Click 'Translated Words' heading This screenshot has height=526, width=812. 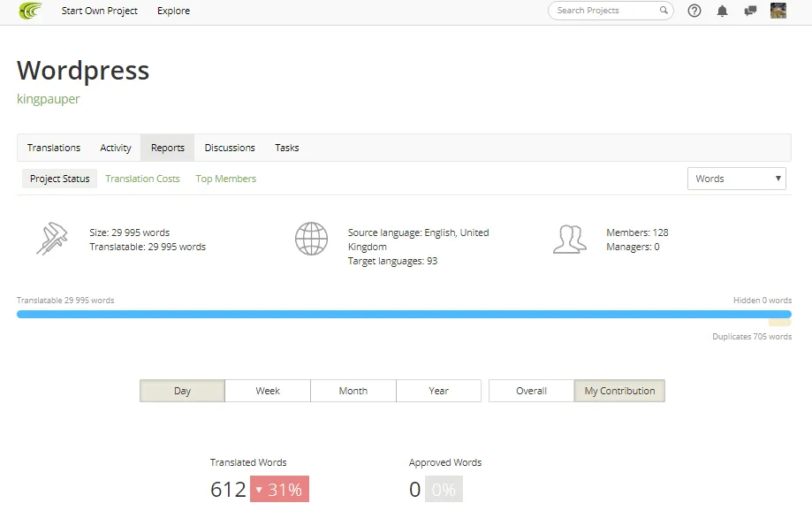pos(248,462)
